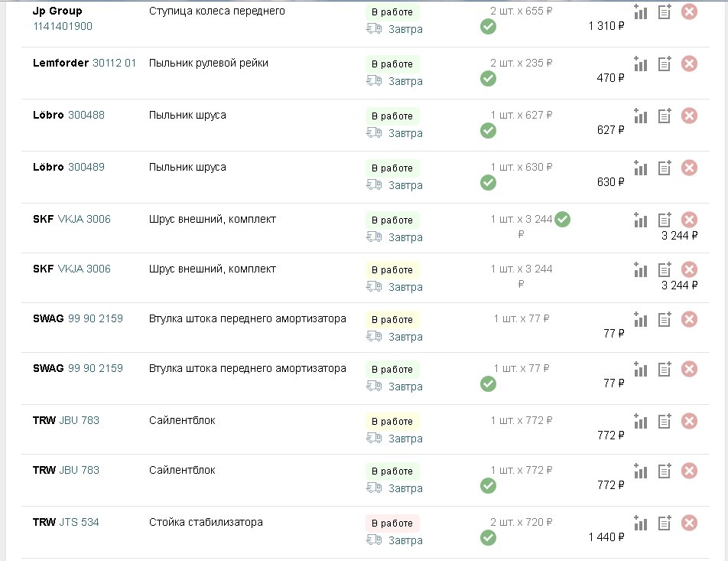Open chart icon for Löbro 300489
728x561 pixels.
tap(640, 168)
